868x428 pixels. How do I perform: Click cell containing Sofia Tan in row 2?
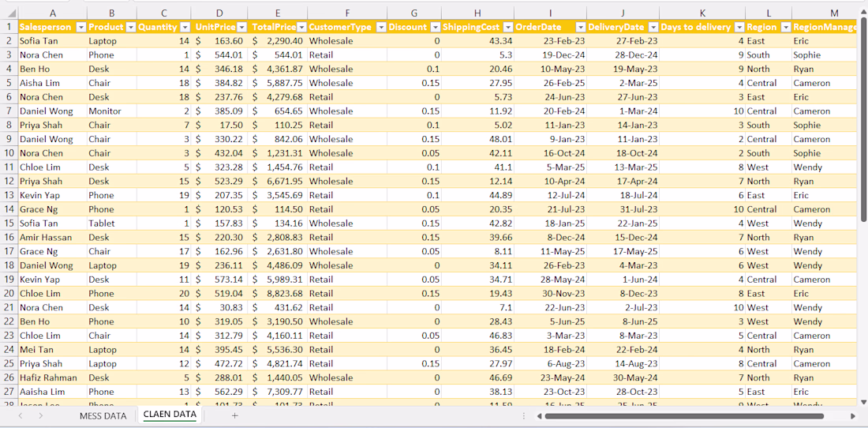point(52,40)
